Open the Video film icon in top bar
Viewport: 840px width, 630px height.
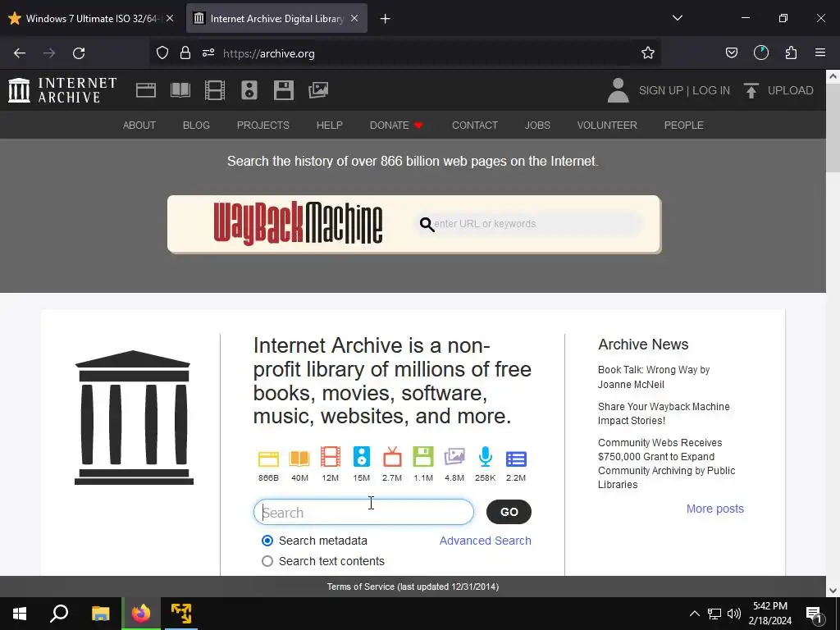pos(215,90)
